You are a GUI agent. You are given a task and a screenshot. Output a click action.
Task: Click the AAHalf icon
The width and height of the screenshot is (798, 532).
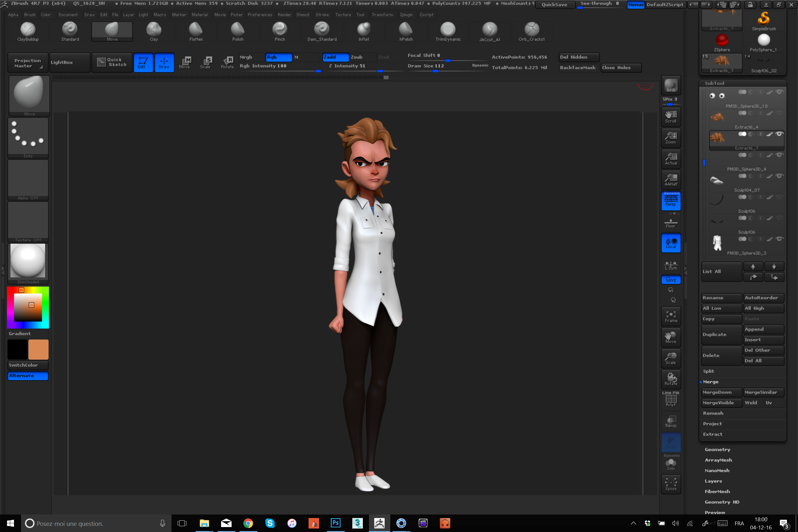pos(671,180)
